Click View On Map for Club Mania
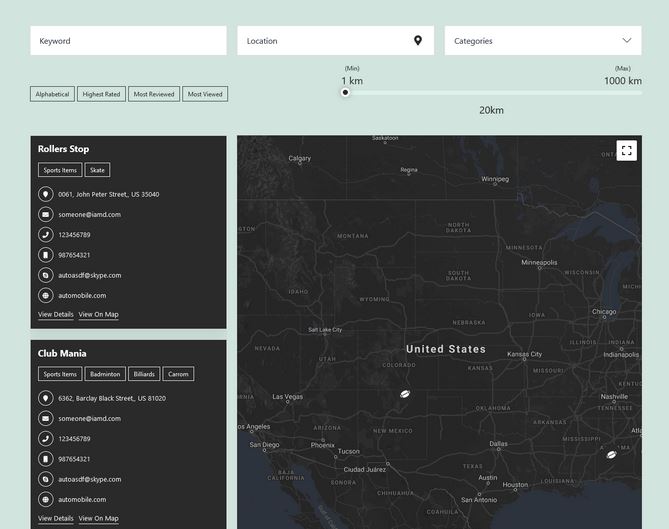The width and height of the screenshot is (669, 529). (x=99, y=518)
